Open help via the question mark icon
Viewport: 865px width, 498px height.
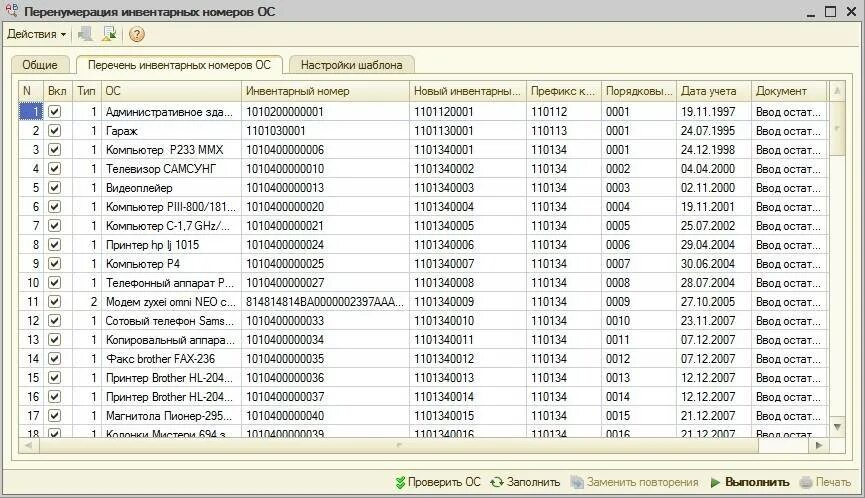click(x=136, y=35)
